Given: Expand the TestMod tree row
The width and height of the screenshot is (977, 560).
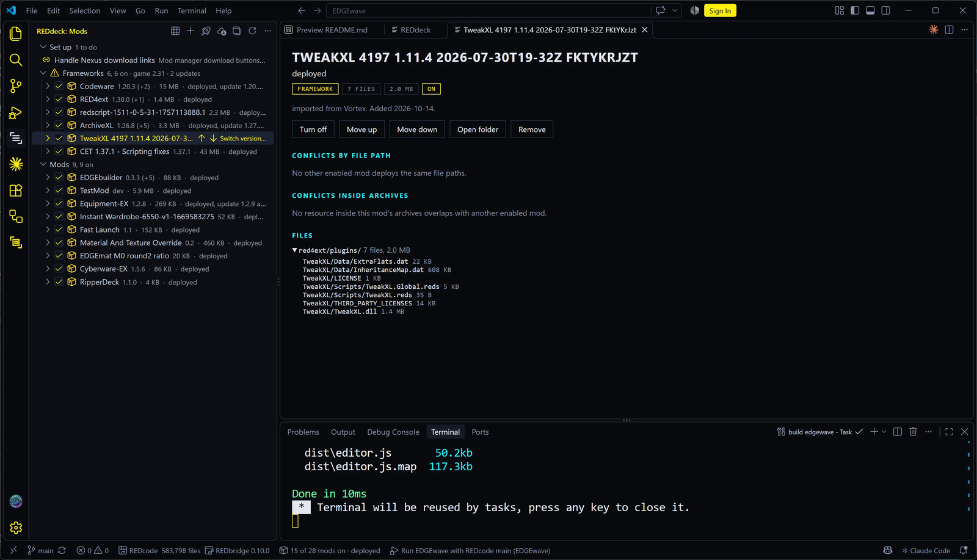Looking at the screenshot, I should [48, 191].
